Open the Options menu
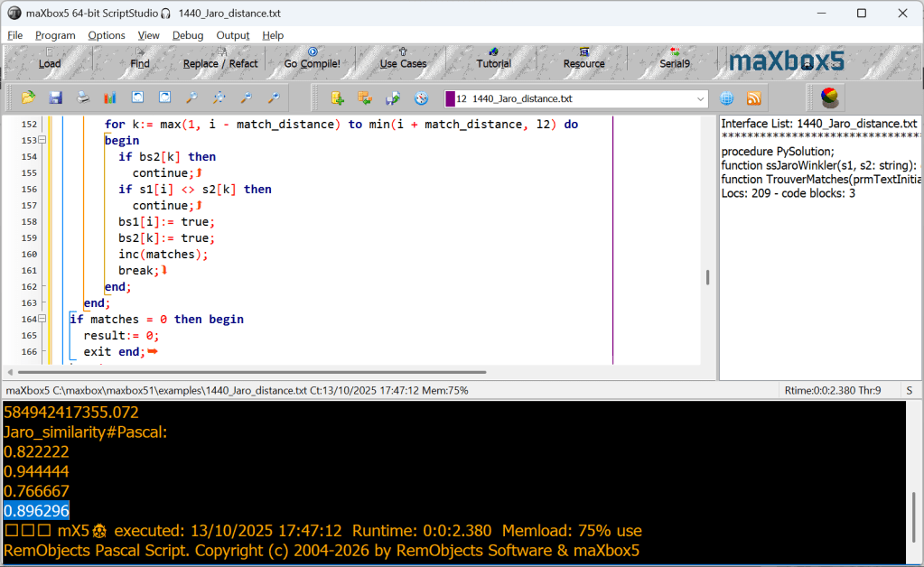Screen dimensions: 924x567 (107, 35)
